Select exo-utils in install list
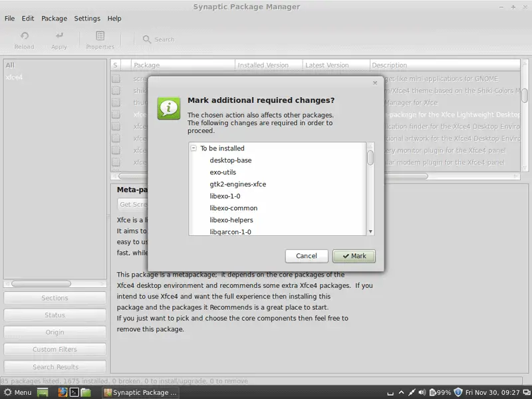Screen dimensions: 532x399 point(223,172)
